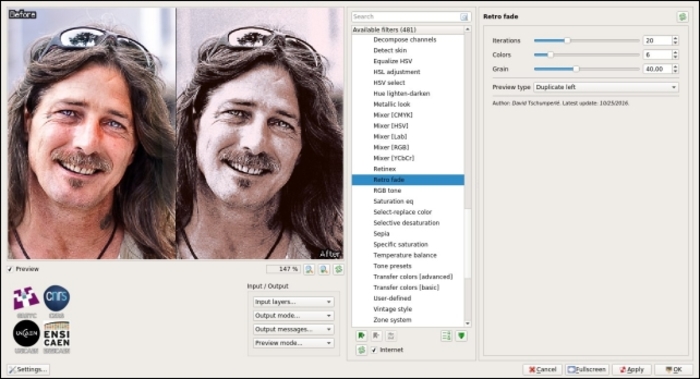700x379 pixels.
Task: Disable the Internet checkbox
Action: tap(374, 350)
